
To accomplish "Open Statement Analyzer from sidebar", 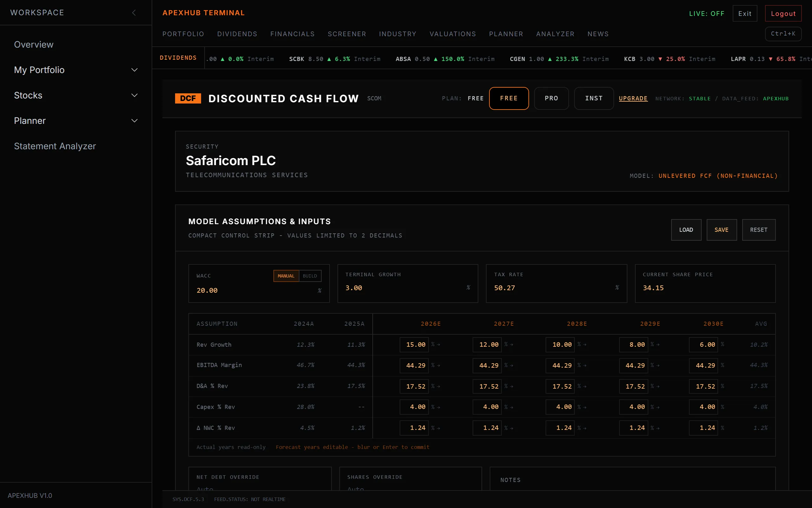I will click(55, 146).
